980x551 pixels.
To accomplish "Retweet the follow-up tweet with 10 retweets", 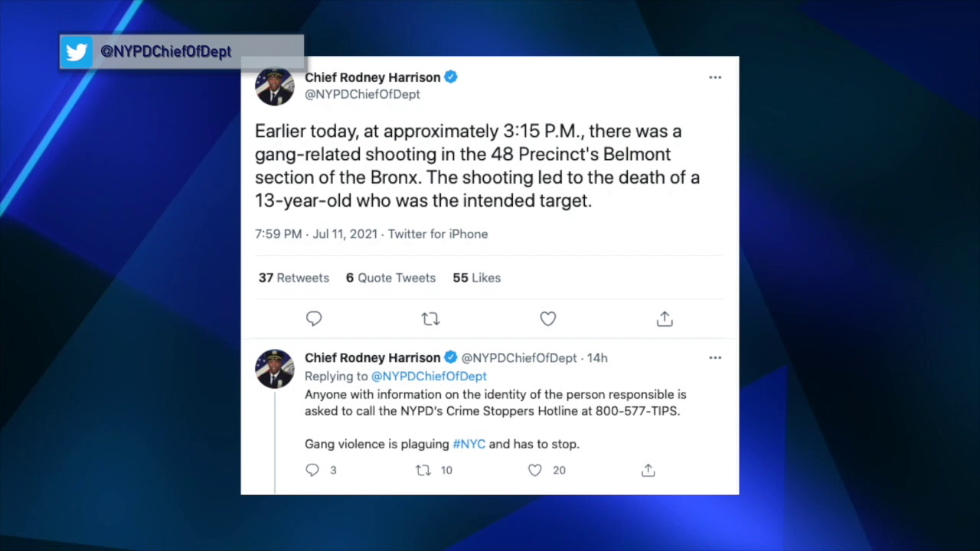I will click(x=423, y=470).
